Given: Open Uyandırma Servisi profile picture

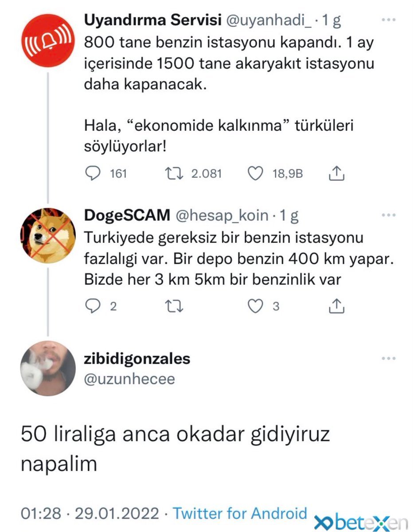Looking at the screenshot, I should (x=47, y=40).
